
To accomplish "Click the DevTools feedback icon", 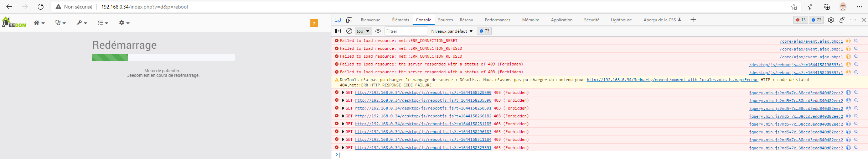I will (842, 20).
